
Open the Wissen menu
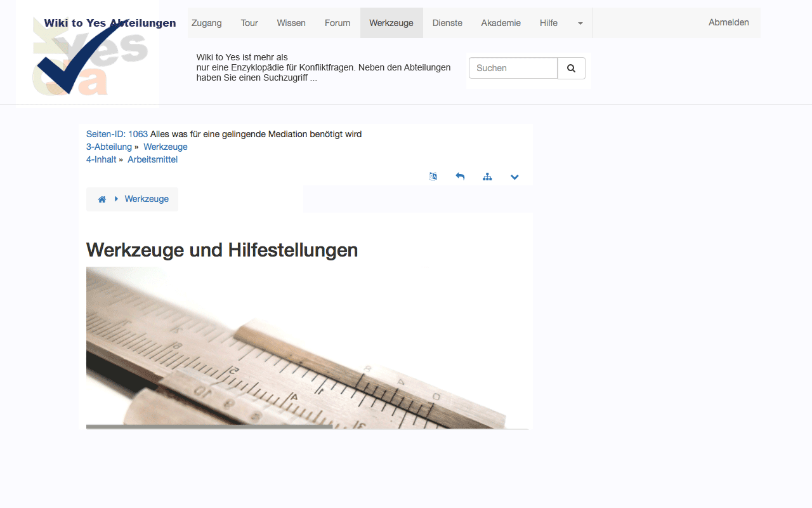pyautogui.click(x=291, y=23)
